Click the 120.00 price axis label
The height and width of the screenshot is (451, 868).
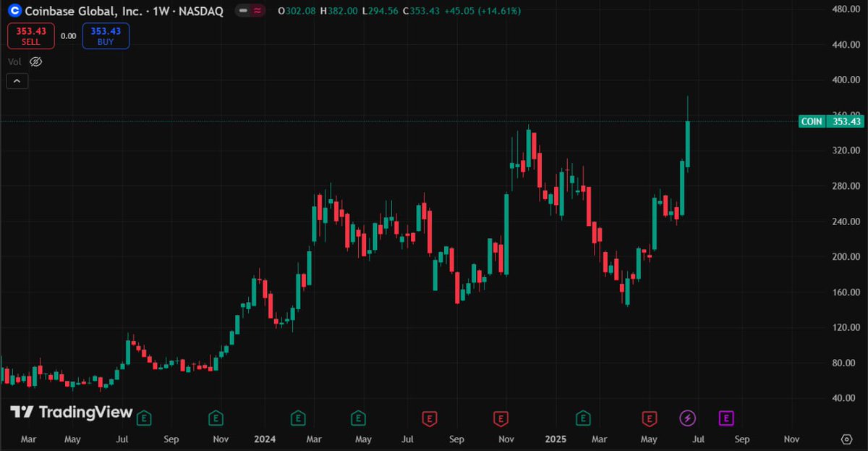[846, 328]
